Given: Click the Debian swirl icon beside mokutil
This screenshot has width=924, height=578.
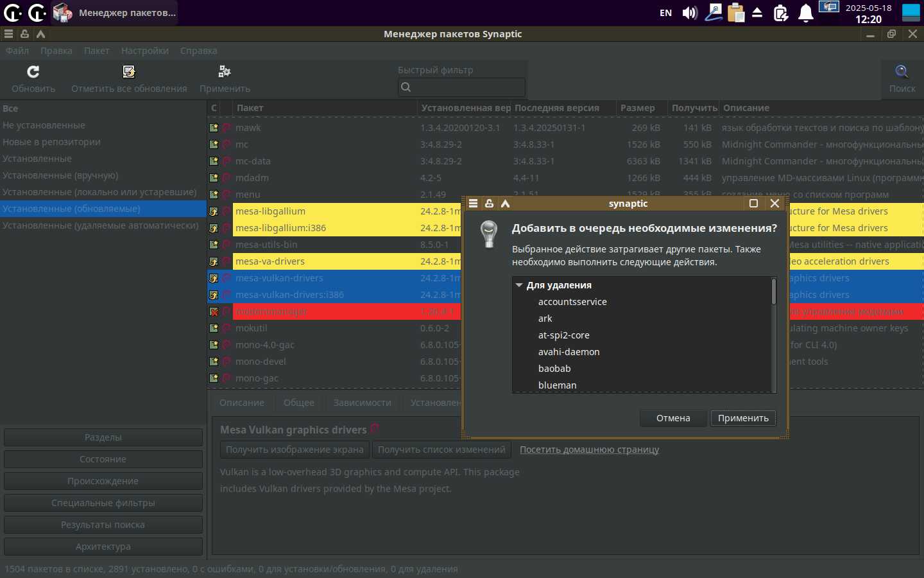Looking at the screenshot, I should [x=226, y=328].
